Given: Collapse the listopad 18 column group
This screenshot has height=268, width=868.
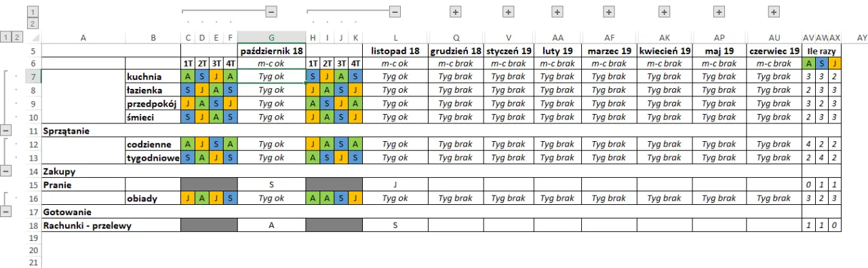Looking at the screenshot, I should (x=395, y=12).
